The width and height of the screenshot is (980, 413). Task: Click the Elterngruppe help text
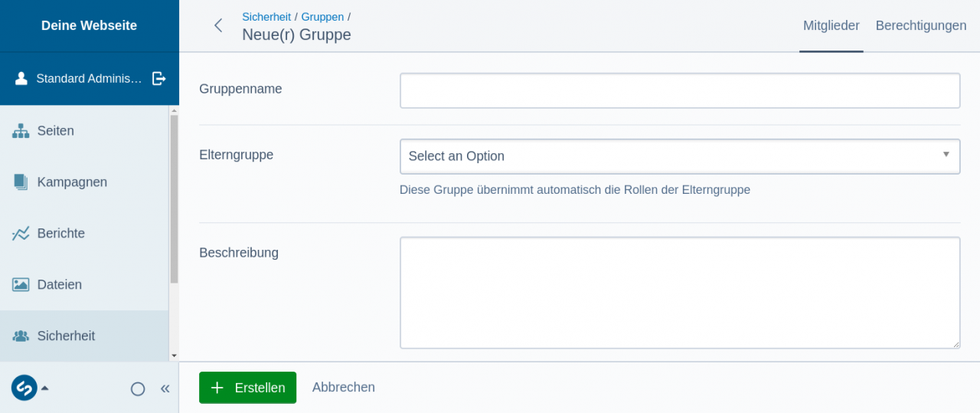(575, 190)
